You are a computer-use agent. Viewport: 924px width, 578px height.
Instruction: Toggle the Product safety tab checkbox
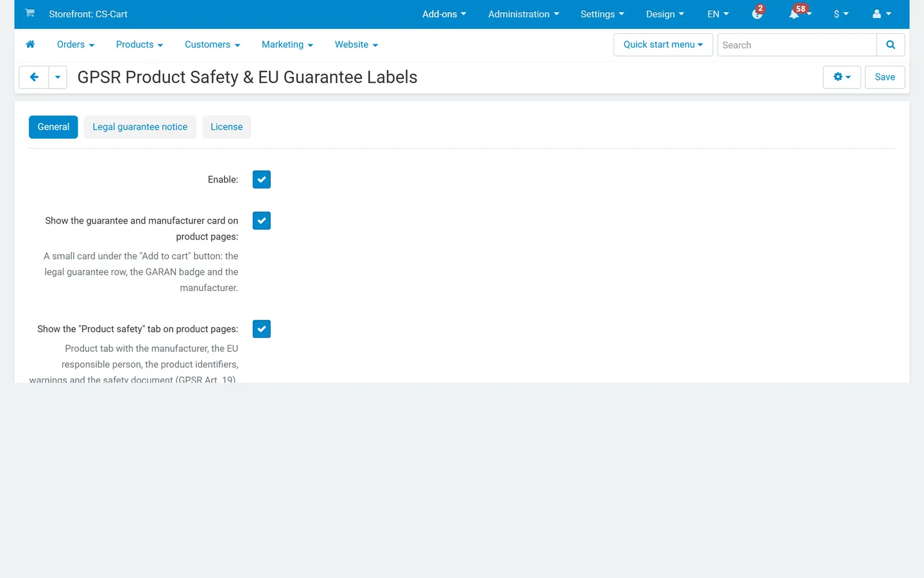[x=262, y=329]
